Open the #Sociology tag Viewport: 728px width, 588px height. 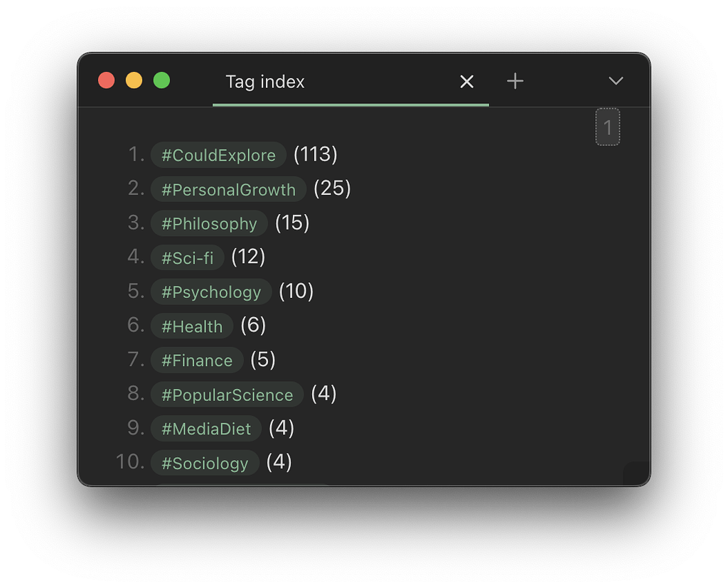coord(205,462)
